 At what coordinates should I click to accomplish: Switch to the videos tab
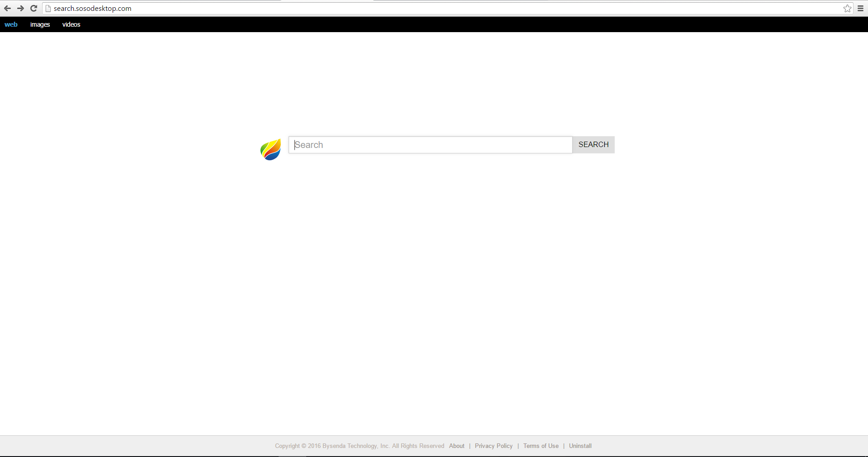[x=71, y=24]
